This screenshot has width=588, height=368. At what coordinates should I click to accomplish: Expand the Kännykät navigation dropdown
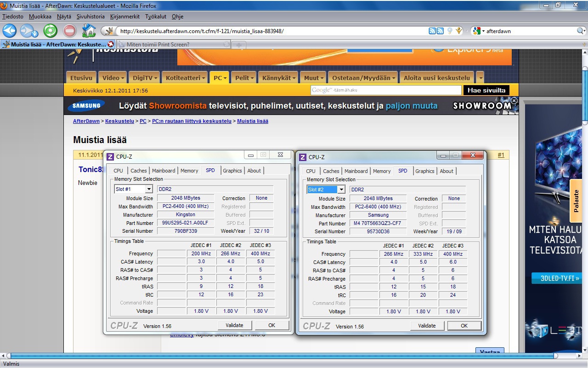point(294,78)
